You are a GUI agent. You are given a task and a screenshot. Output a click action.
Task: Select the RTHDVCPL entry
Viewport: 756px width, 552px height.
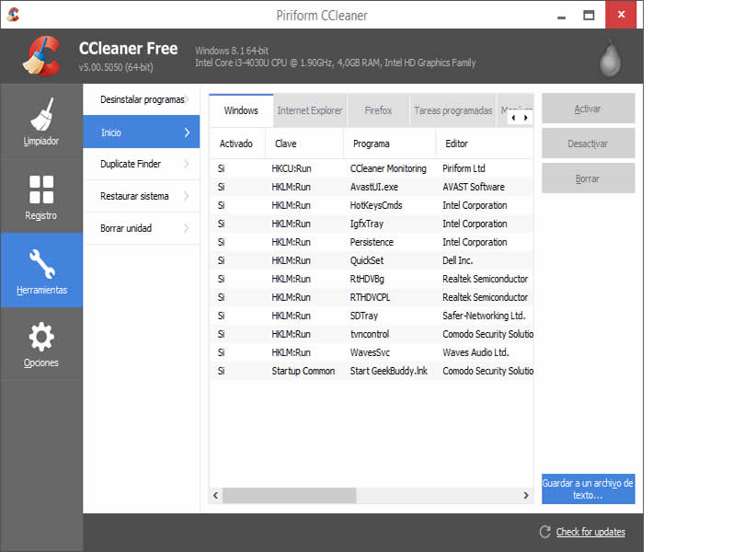[370, 297]
